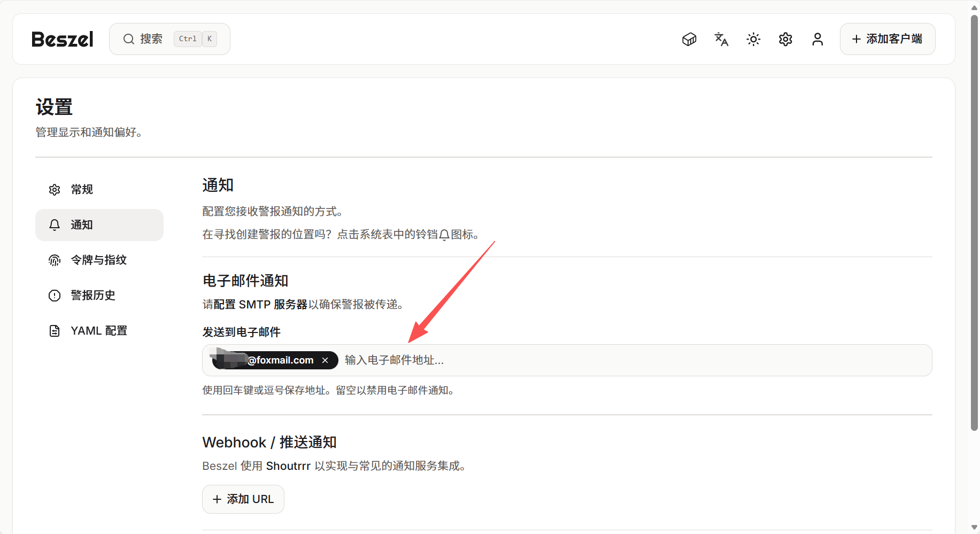980x534 pixels.
Task: Open the user account menu
Action: [817, 39]
